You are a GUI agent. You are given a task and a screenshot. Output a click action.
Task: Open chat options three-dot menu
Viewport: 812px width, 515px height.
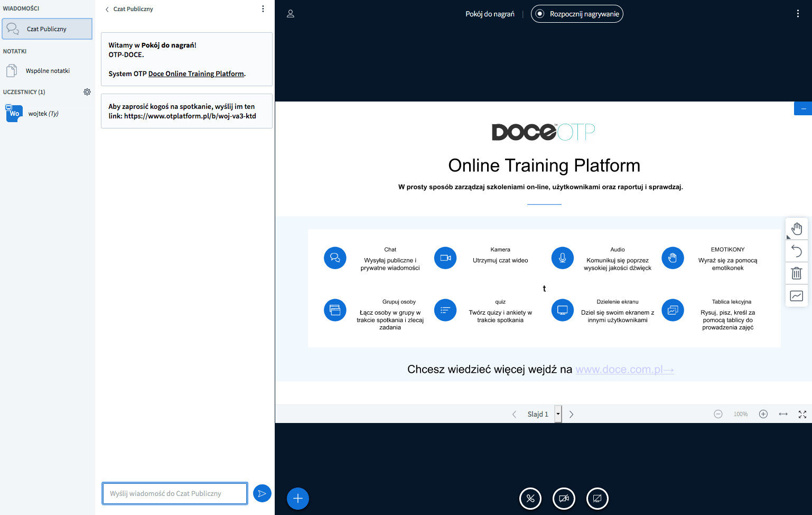click(263, 9)
